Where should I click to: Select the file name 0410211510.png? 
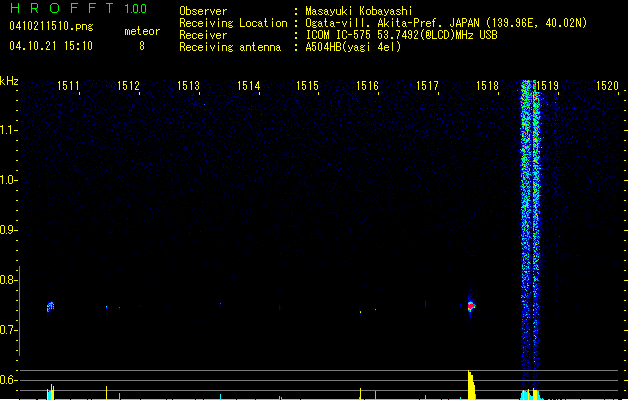pyautogui.click(x=51, y=26)
